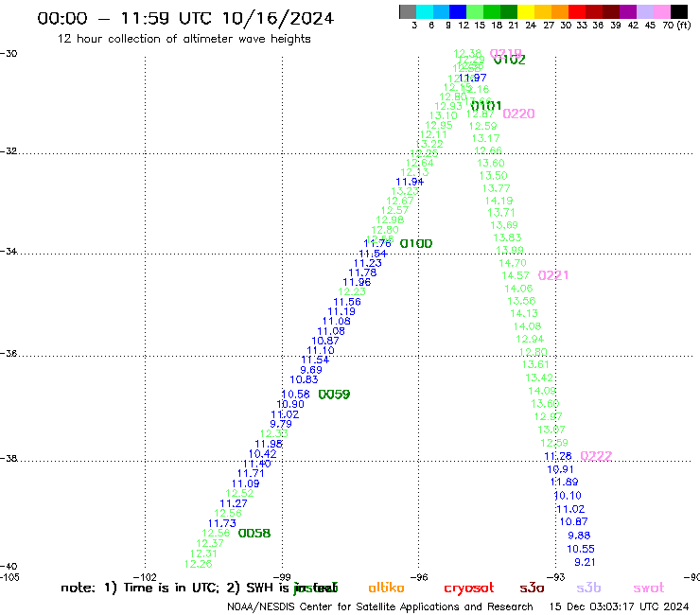The width and height of the screenshot is (700, 615).
Task: Click the 13.10 wave height value
Action: [444, 115]
